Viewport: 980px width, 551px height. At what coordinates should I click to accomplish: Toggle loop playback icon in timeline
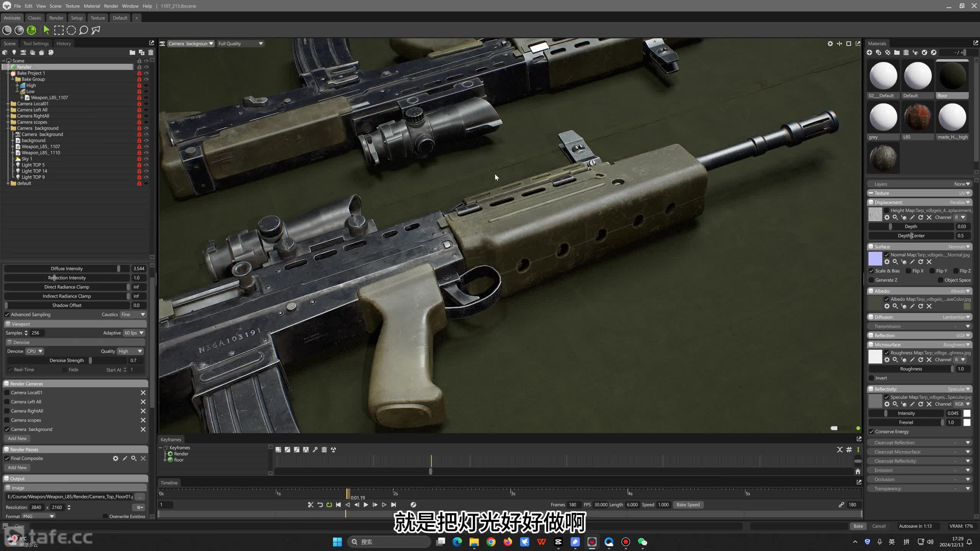(x=329, y=505)
